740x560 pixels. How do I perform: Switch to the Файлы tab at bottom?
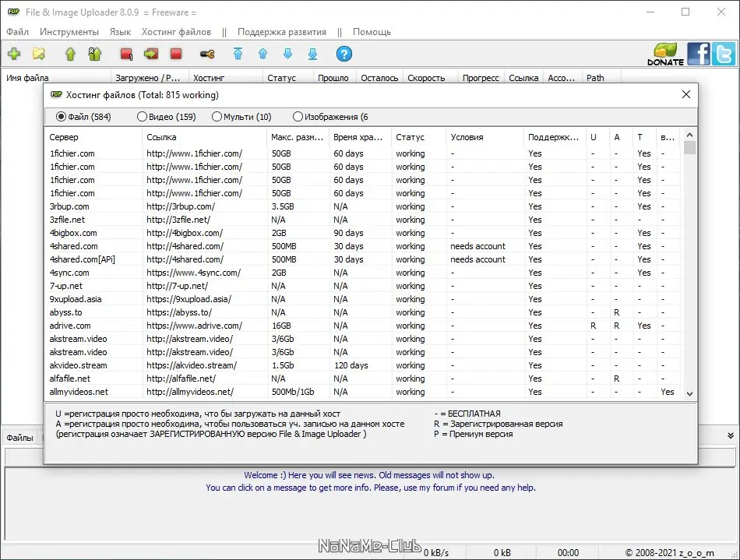point(19,437)
